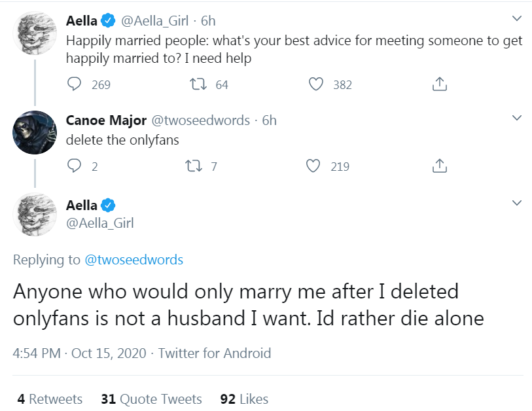This screenshot has width=532, height=411.
Task: Show the 4 Retweets list
Action: (x=50, y=399)
